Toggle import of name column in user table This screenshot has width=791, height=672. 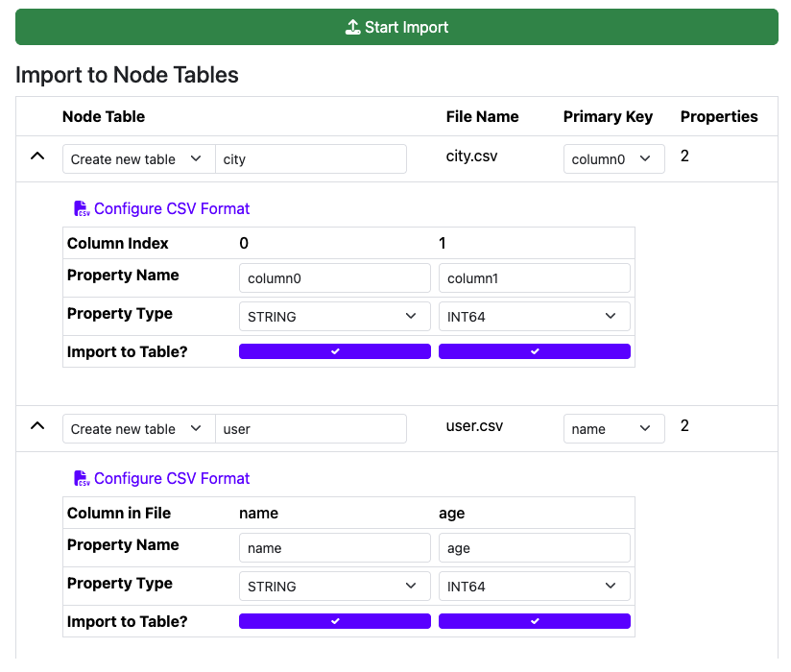click(x=335, y=621)
